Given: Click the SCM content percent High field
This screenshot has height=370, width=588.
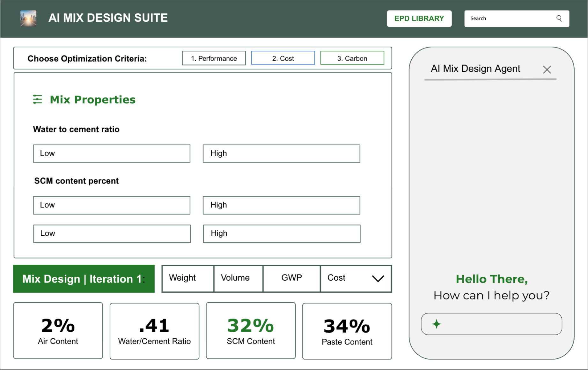Looking at the screenshot, I should click(281, 205).
